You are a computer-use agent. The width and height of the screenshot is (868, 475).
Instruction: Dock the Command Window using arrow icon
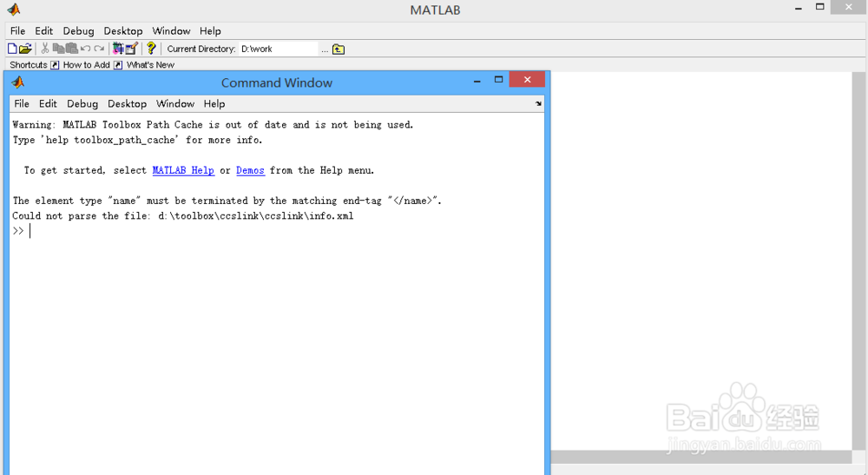[538, 103]
